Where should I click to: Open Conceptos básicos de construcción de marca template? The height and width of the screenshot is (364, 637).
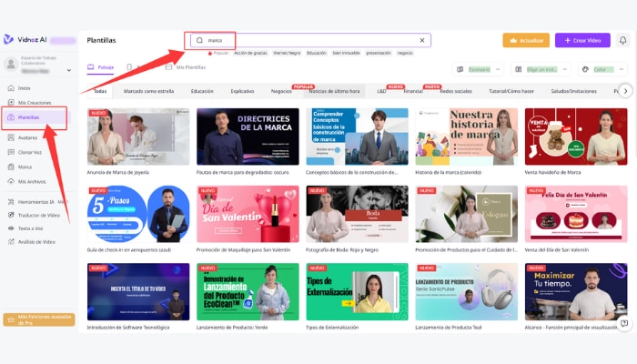tap(357, 136)
